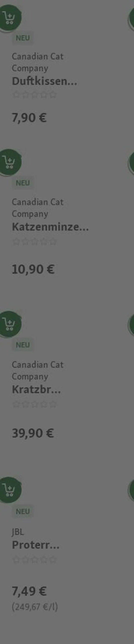Open the Proterr... product title
134x644 pixels.
coord(35,545)
